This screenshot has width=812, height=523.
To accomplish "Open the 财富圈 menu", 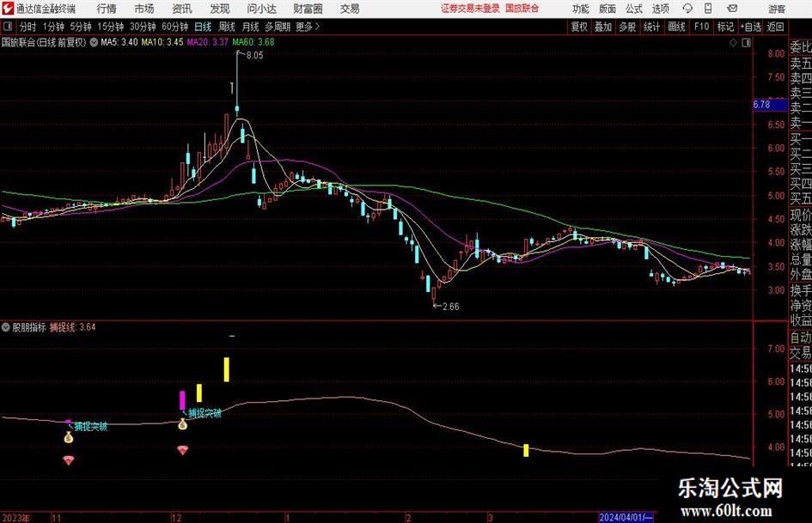I will [308, 9].
